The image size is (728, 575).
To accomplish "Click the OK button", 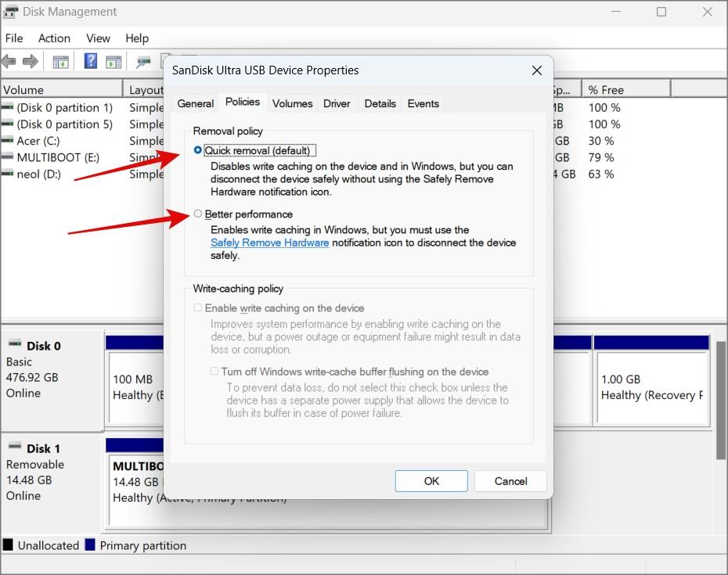I will click(x=431, y=481).
